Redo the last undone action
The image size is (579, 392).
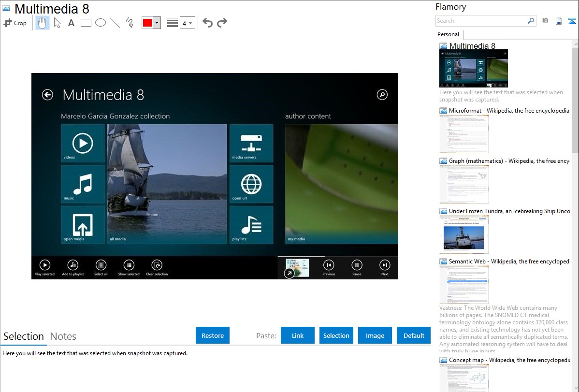tap(222, 23)
